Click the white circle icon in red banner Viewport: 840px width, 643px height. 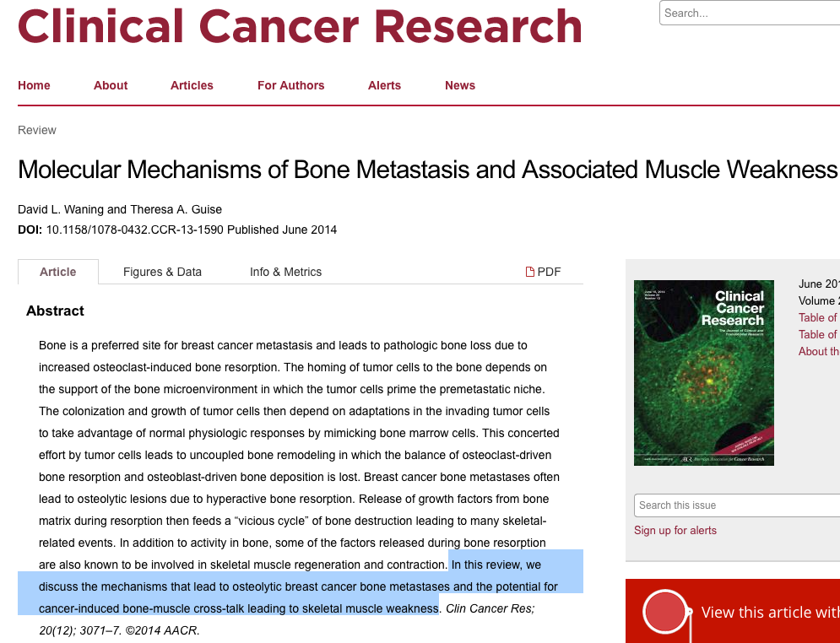(x=664, y=612)
